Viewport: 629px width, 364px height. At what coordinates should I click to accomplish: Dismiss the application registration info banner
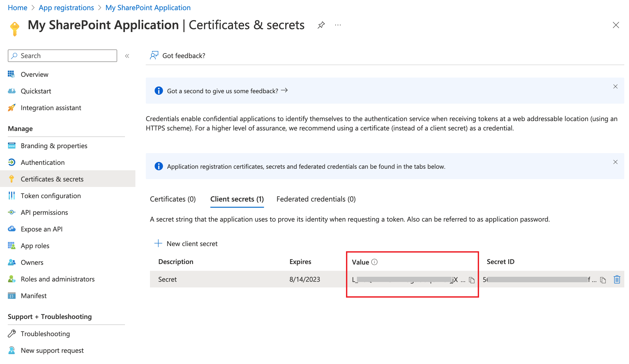coord(615,162)
